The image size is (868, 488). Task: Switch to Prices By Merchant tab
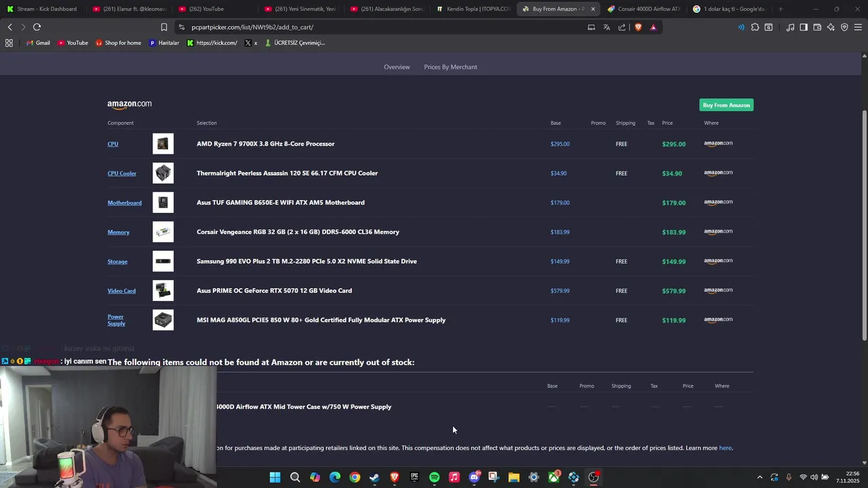click(450, 67)
